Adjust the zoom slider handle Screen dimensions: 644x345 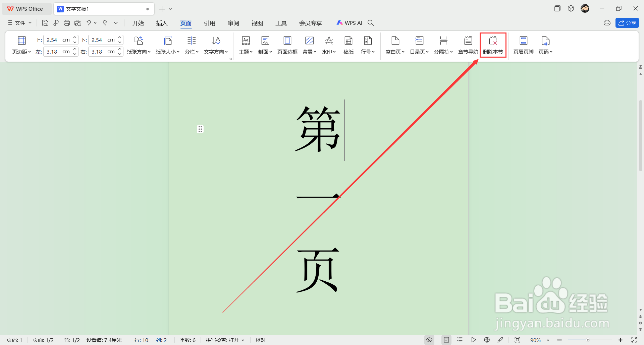[x=588, y=340]
